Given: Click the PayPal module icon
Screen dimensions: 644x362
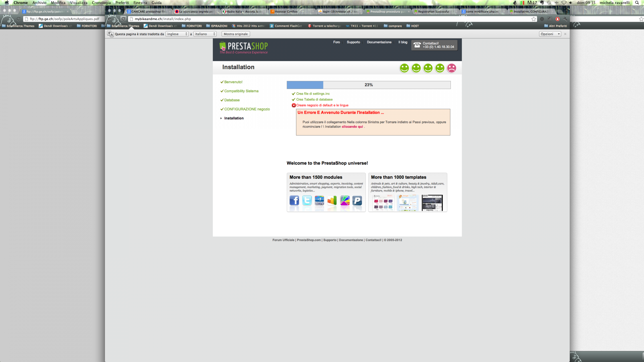Looking at the screenshot, I should point(357,201).
